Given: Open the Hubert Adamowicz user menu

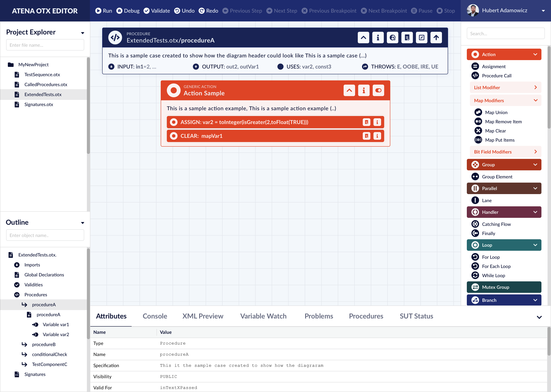Looking at the screenshot, I should [506, 11].
